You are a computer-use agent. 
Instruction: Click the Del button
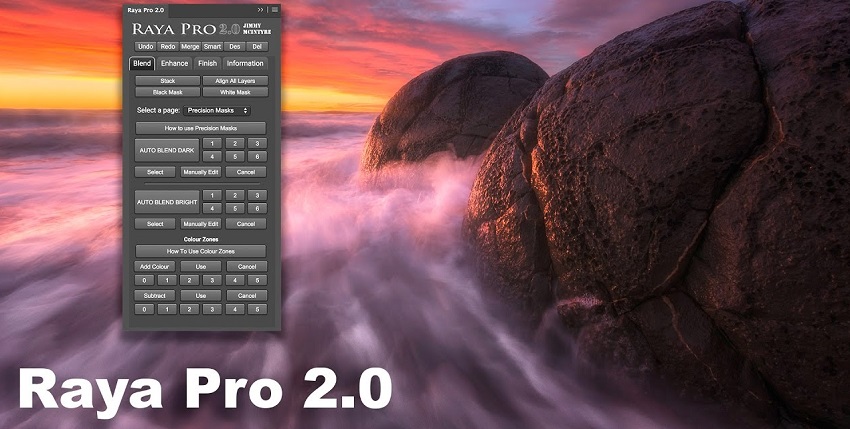click(x=257, y=47)
